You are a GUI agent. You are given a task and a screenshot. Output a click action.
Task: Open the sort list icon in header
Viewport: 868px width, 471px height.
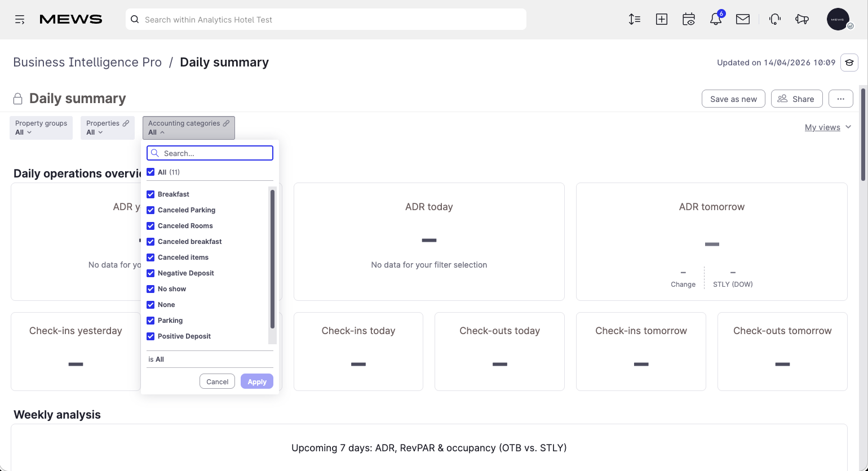tap(635, 19)
